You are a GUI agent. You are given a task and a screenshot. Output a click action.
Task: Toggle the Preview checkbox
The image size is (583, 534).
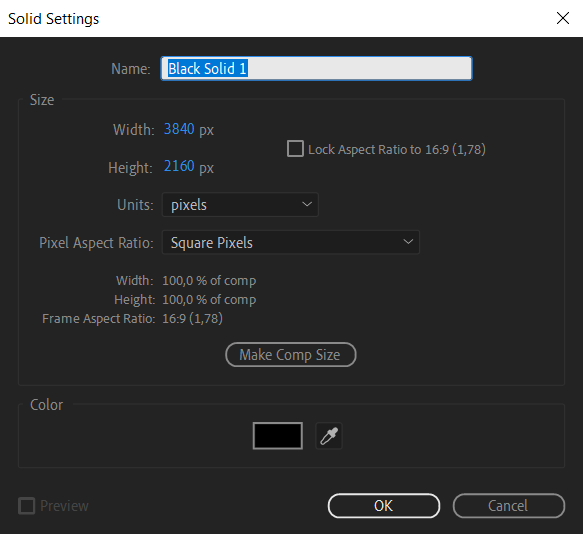[26, 506]
